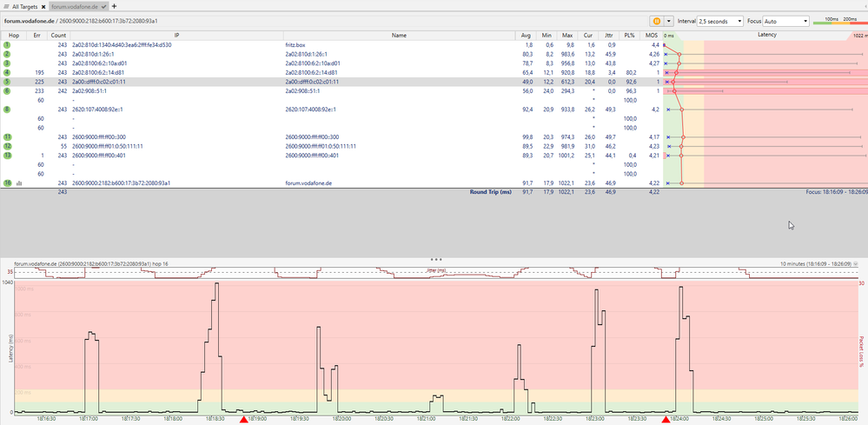
Task: Click the Latency graph column header
Action: 766,35
